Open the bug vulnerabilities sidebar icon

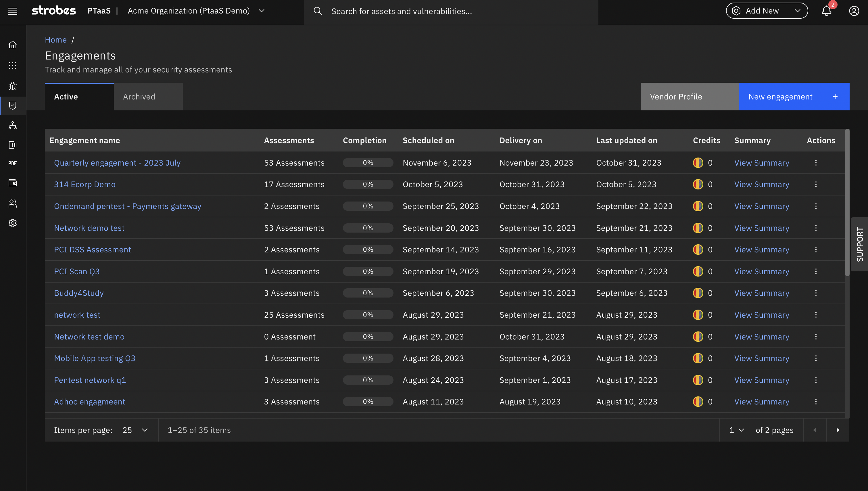[12, 86]
